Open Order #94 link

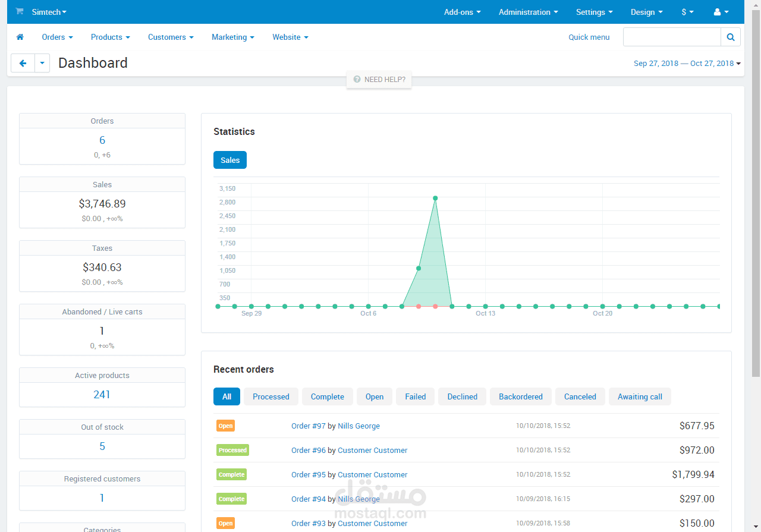point(309,499)
